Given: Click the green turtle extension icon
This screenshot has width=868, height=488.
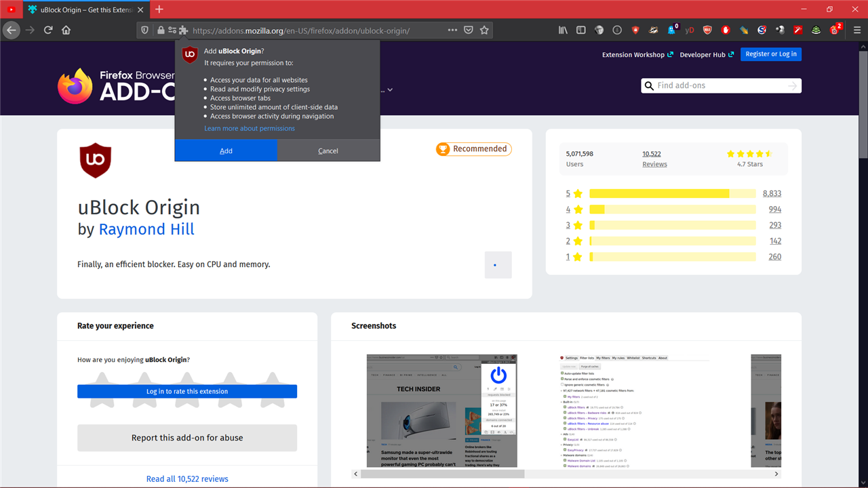Looking at the screenshot, I should 816,30.
